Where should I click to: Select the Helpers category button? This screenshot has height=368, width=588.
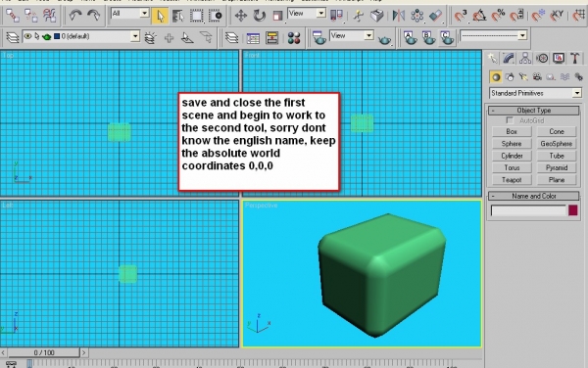pyautogui.click(x=551, y=77)
